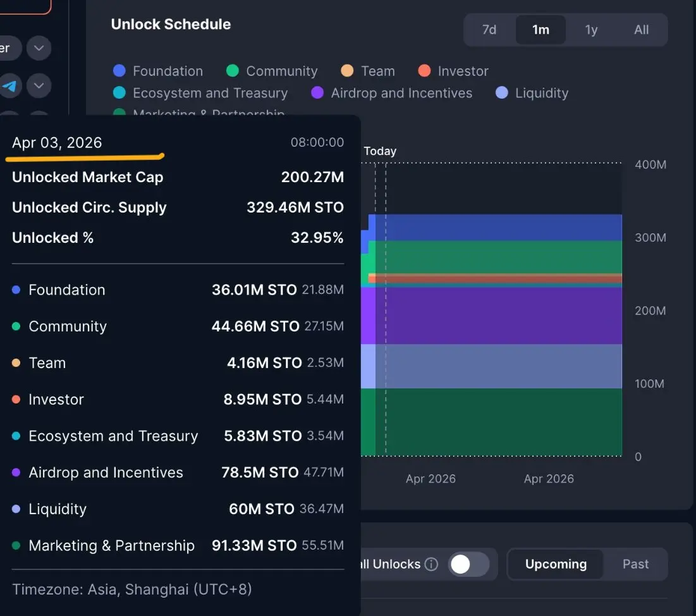696x616 pixels.
Task: Open the Telegram link icon
Action: coord(9,85)
